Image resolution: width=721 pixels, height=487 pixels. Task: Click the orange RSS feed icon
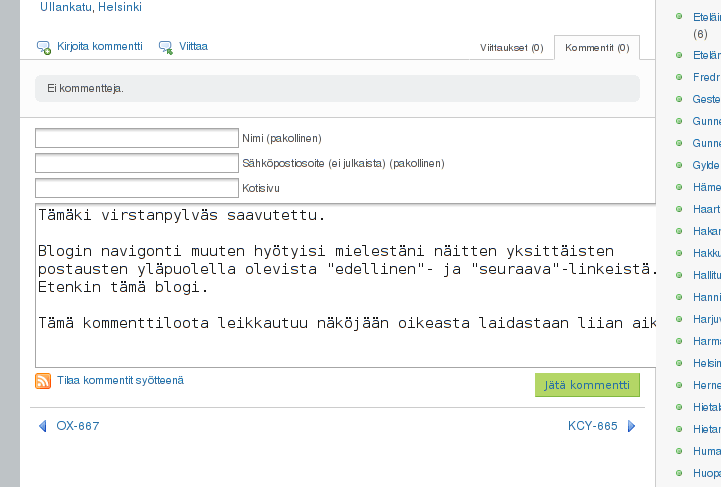click(43, 381)
